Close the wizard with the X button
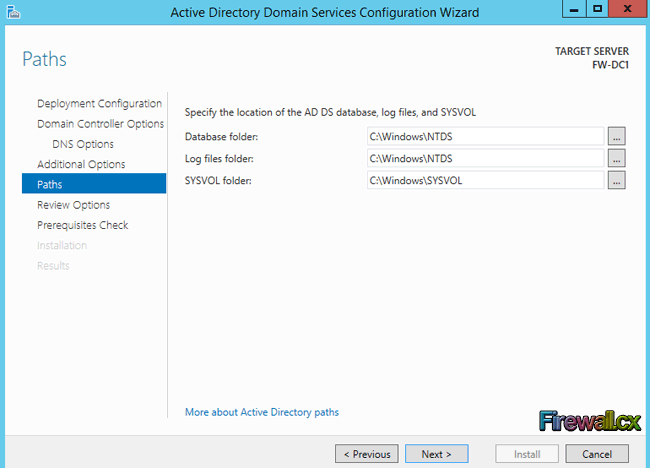This screenshot has width=650, height=468. pos(628,9)
